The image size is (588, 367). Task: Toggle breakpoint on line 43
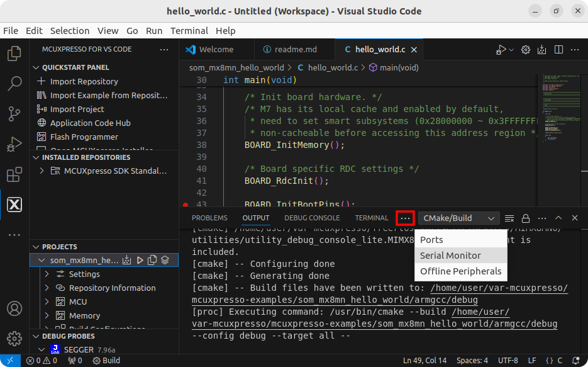click(x=185, y=205)
